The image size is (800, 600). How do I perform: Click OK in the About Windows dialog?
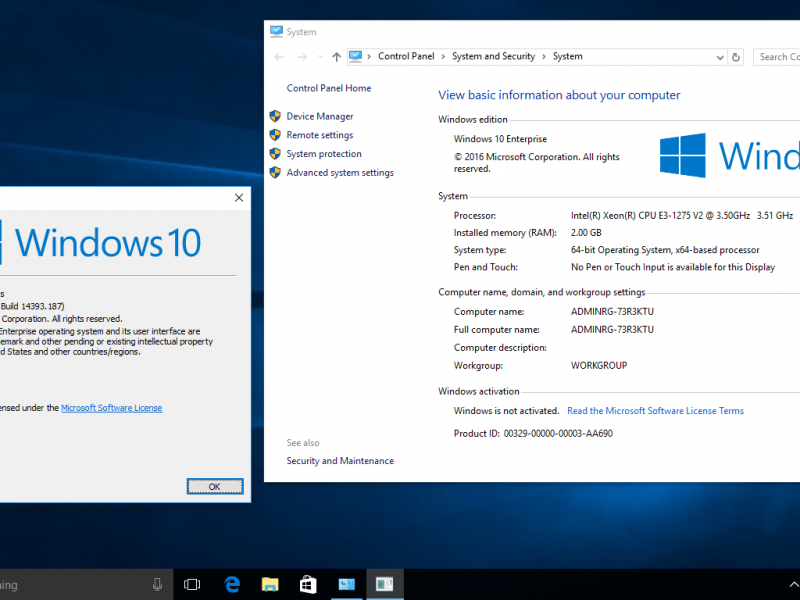215,487
